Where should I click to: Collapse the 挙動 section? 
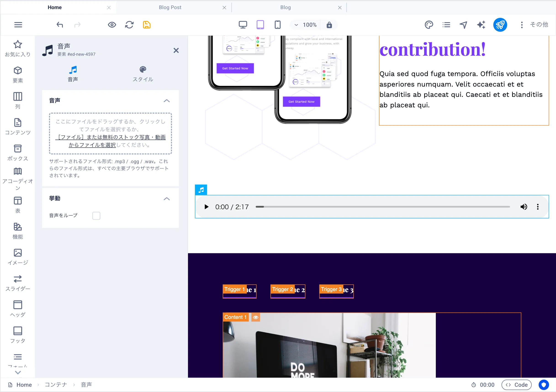(x=167, y=199)
